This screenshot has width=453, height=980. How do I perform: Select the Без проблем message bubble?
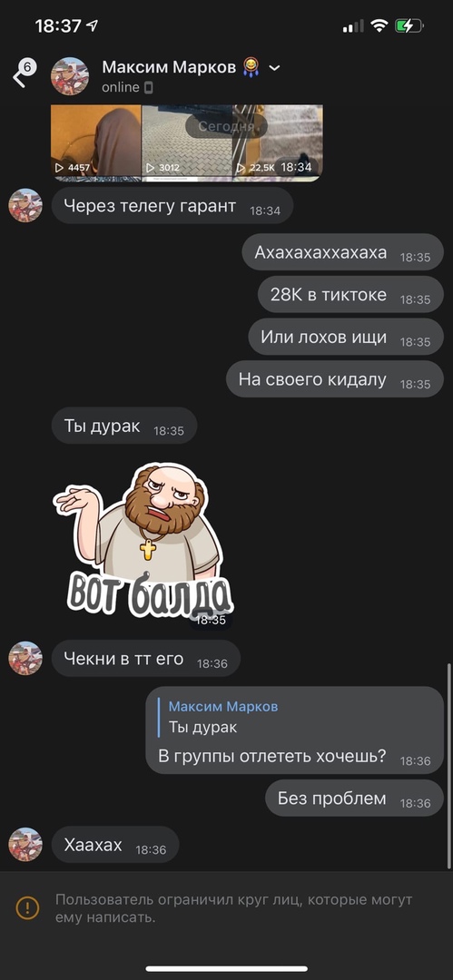[x=355, y=798]
